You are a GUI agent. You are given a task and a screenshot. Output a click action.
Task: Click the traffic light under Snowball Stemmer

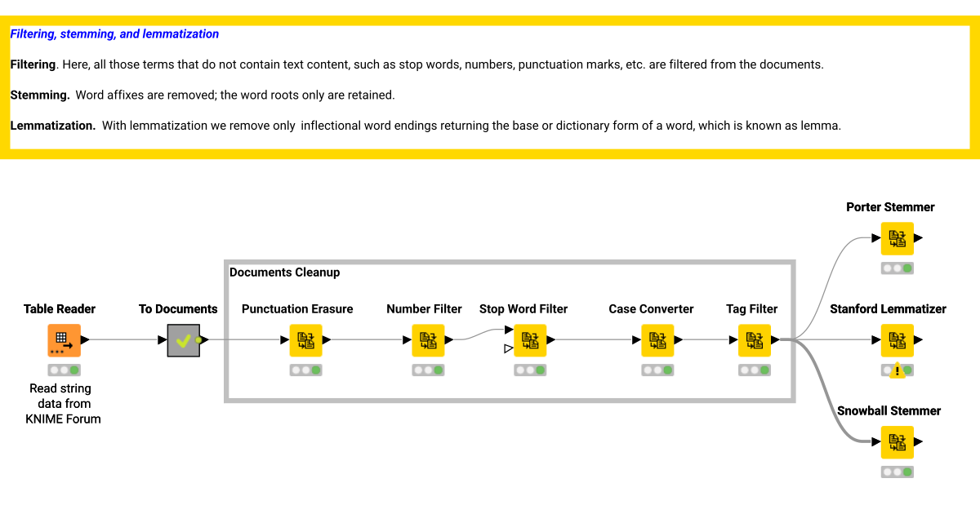(x=897, y=472)
